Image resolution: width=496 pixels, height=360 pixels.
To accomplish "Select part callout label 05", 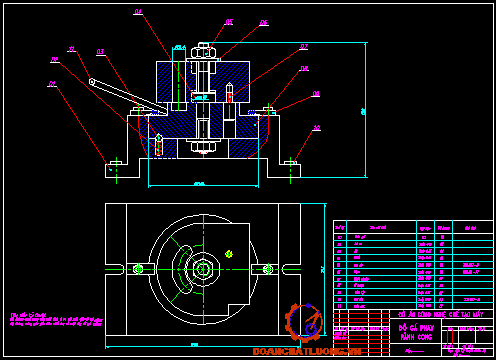I will [x=229, y=22].
